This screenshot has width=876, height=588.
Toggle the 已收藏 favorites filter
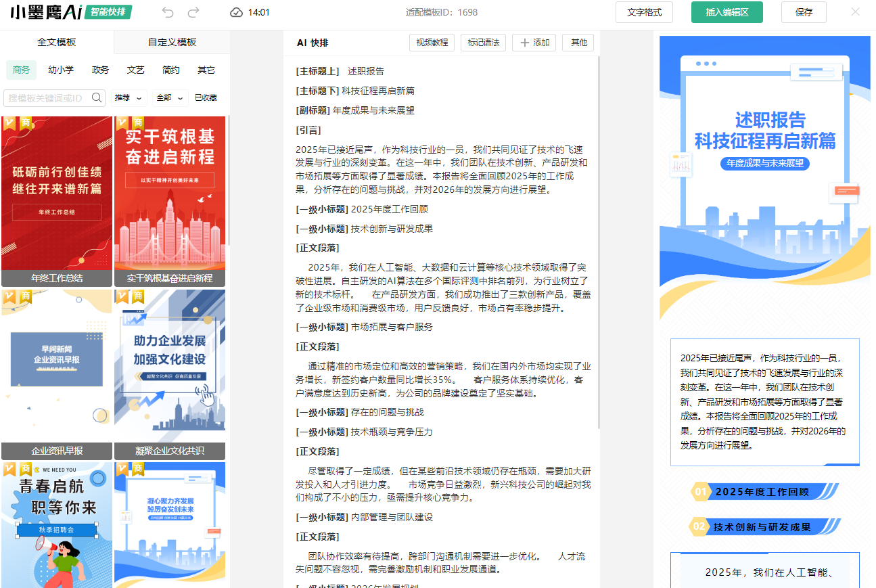[206, 97]
